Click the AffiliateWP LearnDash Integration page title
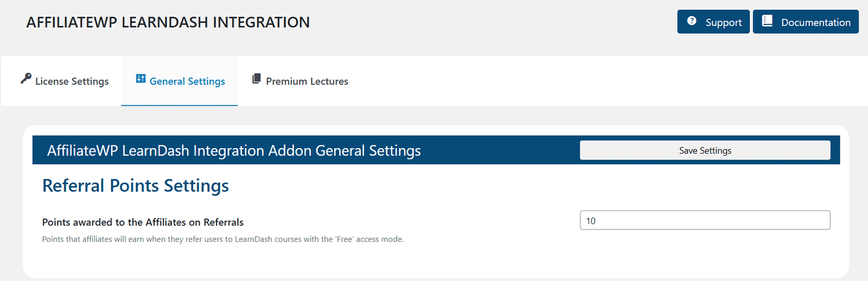 168,22
